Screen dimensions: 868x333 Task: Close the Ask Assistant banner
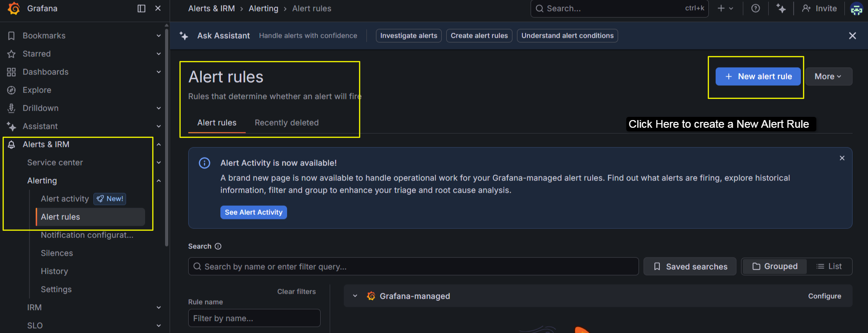tap(853, 36)
